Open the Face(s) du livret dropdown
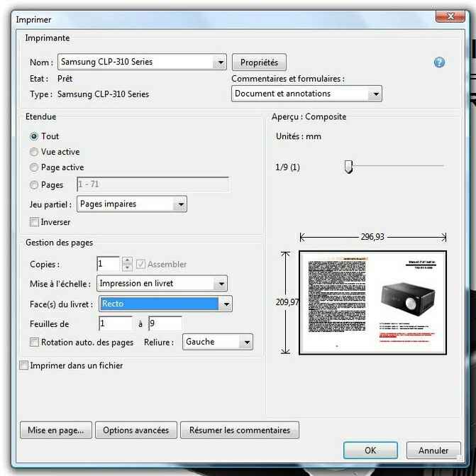 pos(165,304)
